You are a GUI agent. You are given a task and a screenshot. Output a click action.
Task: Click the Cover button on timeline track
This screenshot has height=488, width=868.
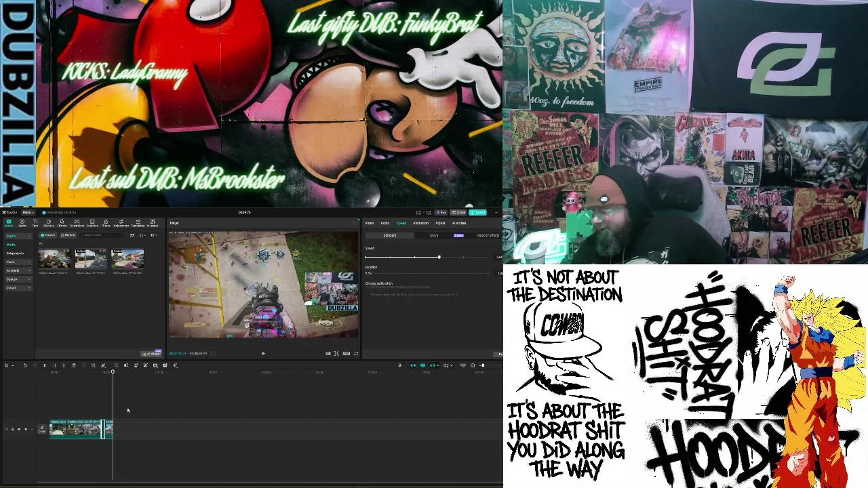[x=42, y=429]
